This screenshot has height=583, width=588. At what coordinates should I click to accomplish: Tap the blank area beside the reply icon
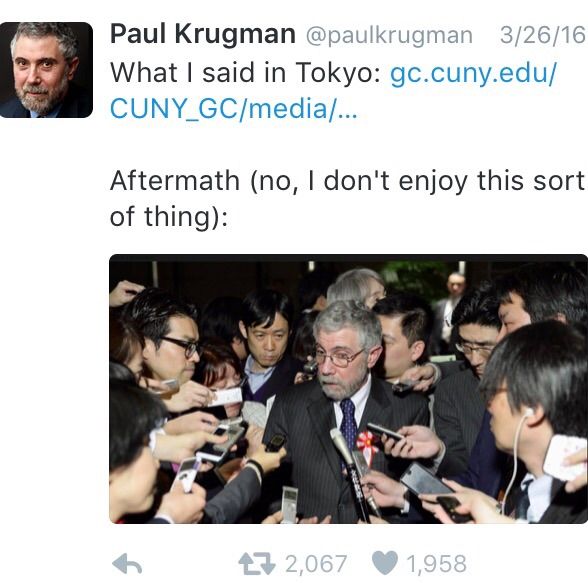click(189, 564)
